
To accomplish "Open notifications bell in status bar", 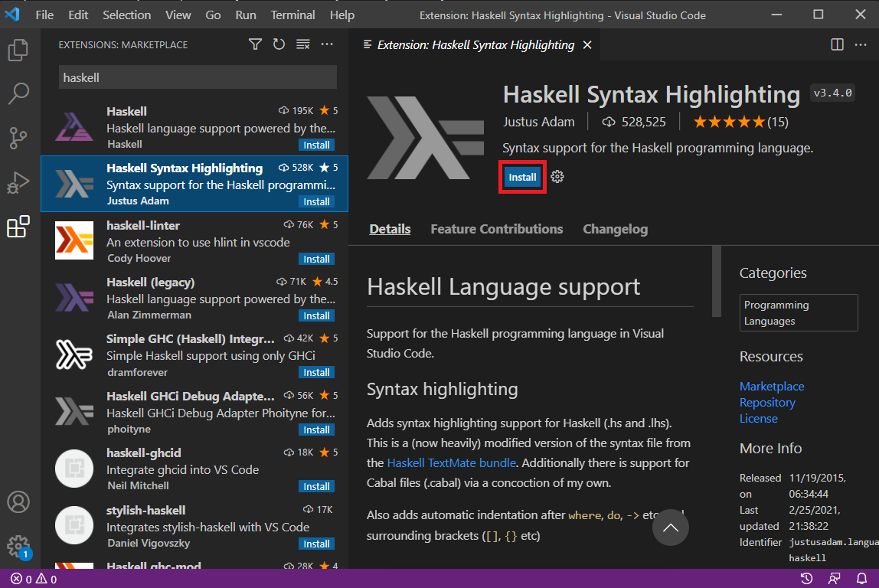I will point(861,579).
